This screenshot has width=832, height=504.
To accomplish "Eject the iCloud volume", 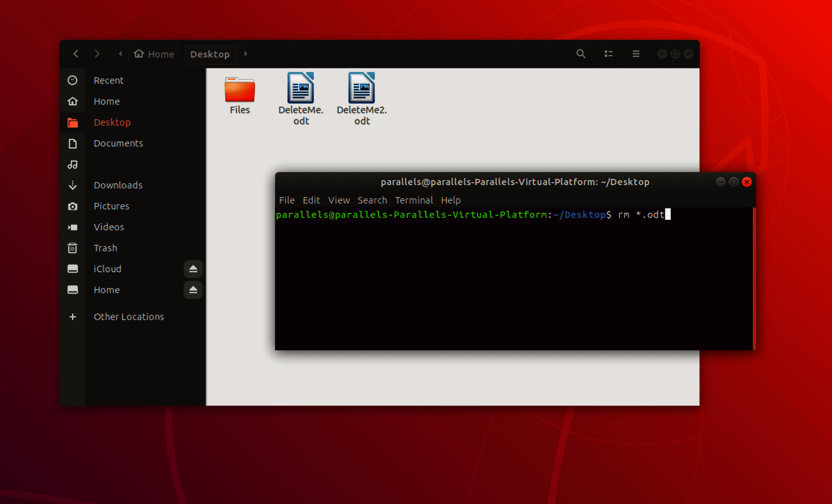I will [193, 268].
